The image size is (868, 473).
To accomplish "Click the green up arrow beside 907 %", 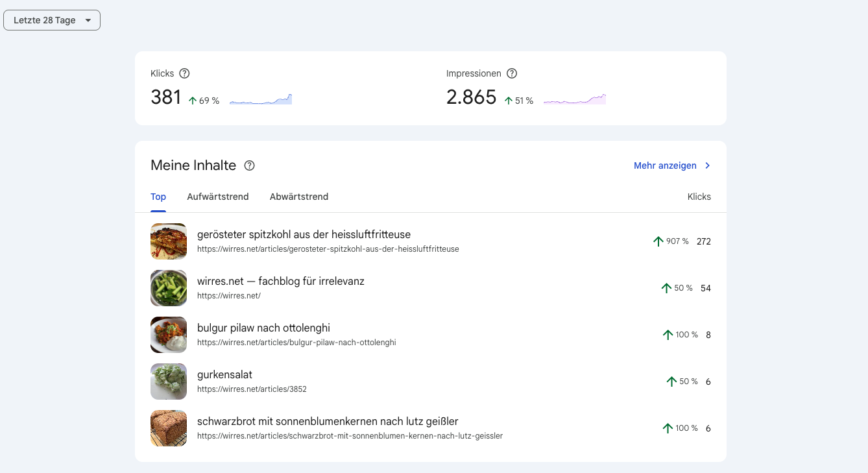I will click(658, 241).
